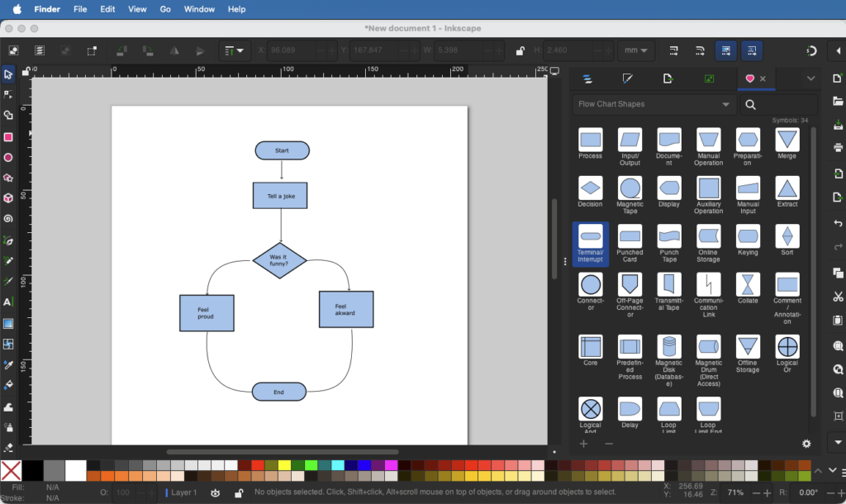Choose the Star and polygon tool

pos(8,178)
